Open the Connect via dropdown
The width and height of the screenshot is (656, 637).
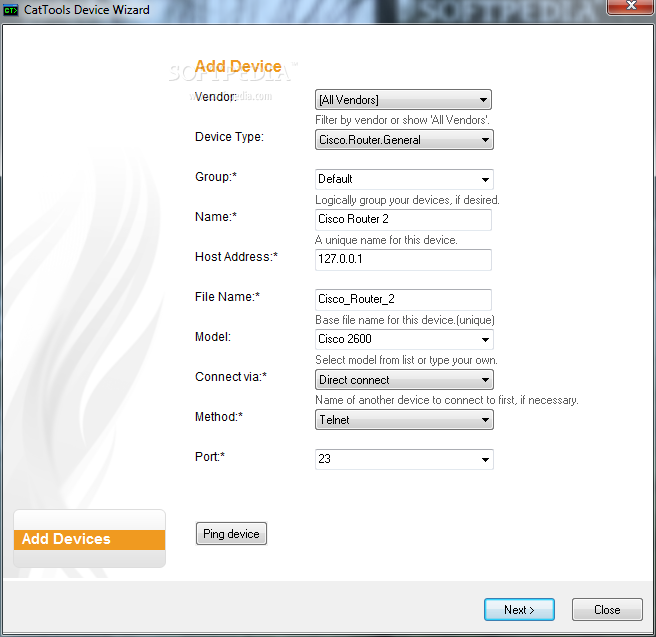coord(404,380)
